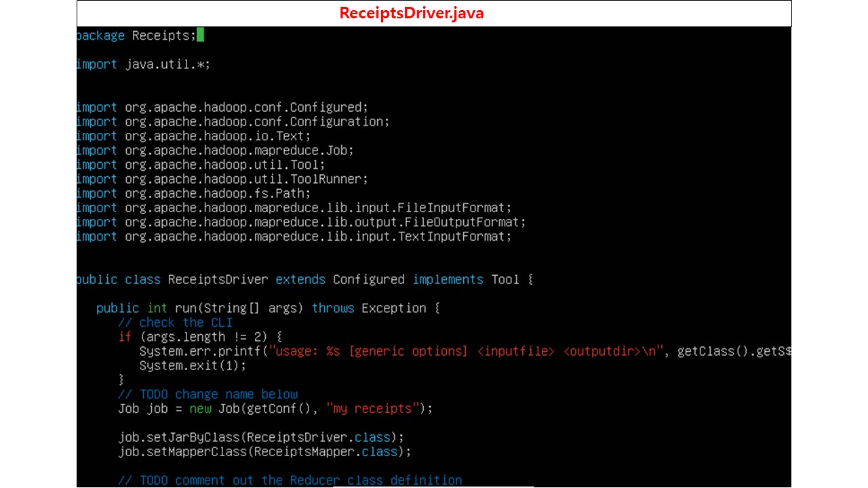Select the import of conf.Configured line

click(x=222, y=108)
